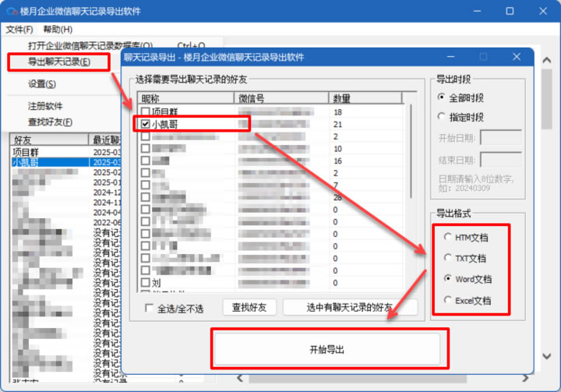Click main window scroll down arrow
The width and height of the screenshot is (561, 392).
coord(547,356)
